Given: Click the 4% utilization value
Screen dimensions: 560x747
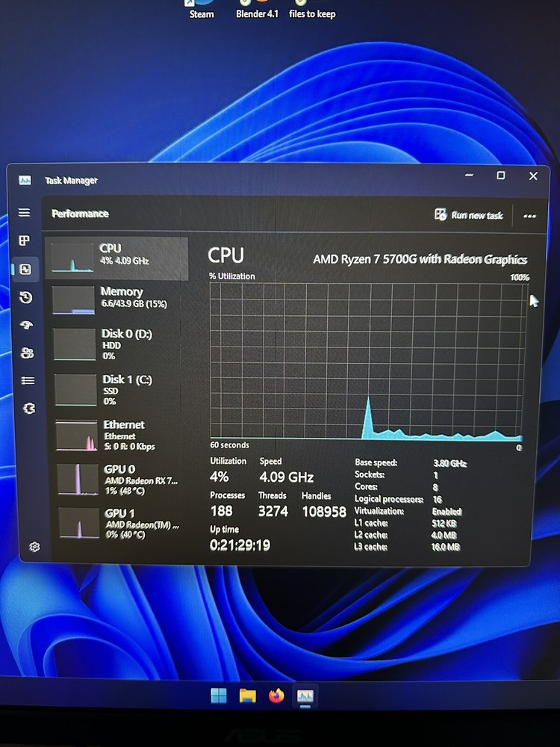Looking at the screenshot, I should tap(219, 477).
